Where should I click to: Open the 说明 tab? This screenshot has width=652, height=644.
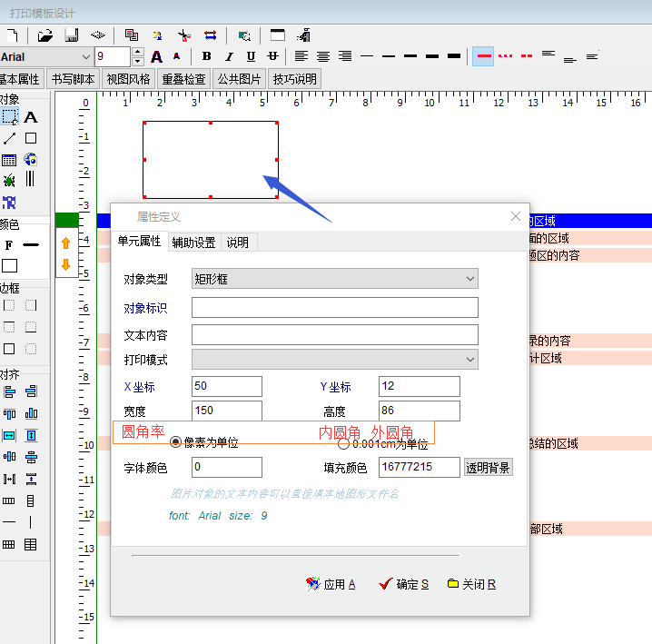237,243
